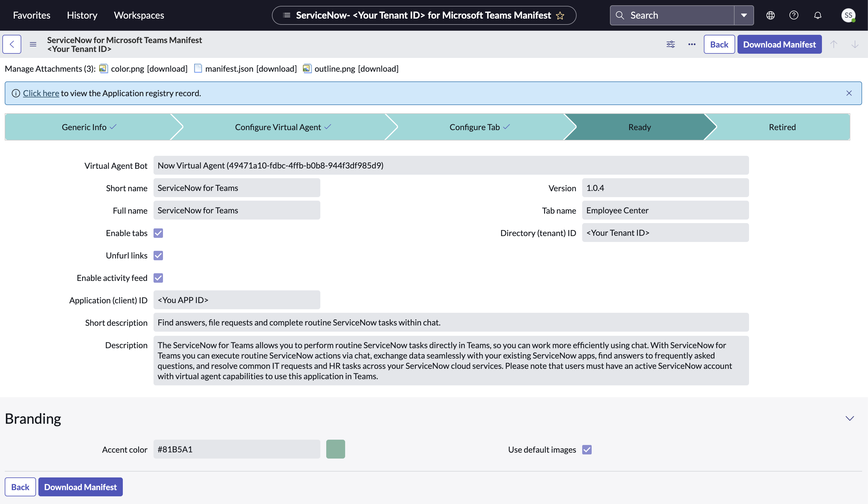Open the color.png attachment link
868x504 pixels.
click(128, 68)
